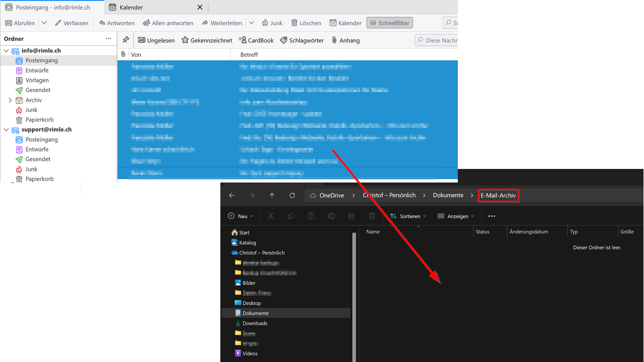Click the Neu button in Explorer
This screenshot has width=644, height=362.
pos(240,216)
